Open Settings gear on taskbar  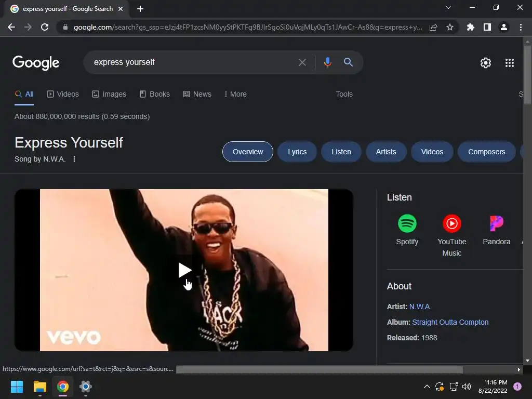coord(86,387)
